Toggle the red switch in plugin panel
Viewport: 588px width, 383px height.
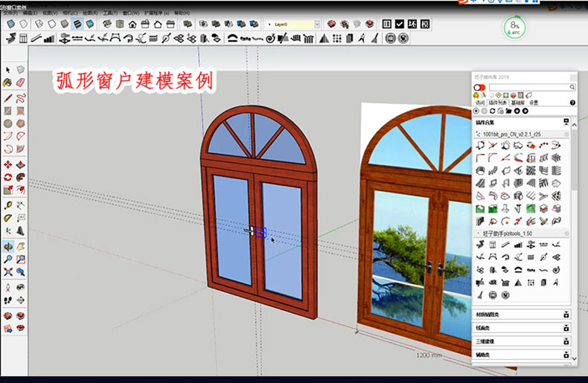click(479, 87)
